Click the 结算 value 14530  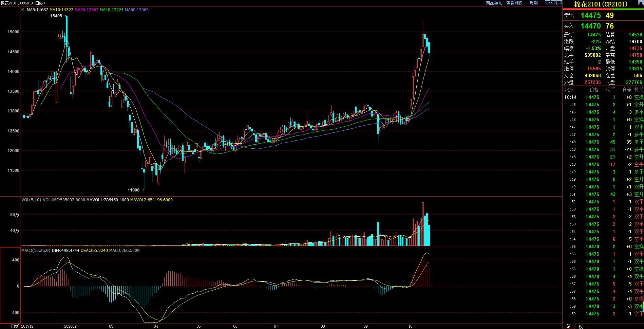click(x=636, y=35)
